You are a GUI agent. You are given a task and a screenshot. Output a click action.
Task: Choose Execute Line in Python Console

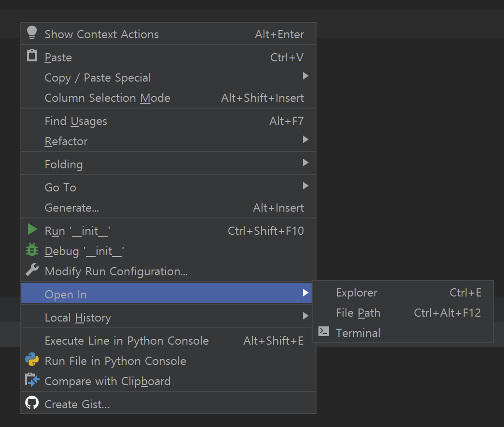point(127,341)
